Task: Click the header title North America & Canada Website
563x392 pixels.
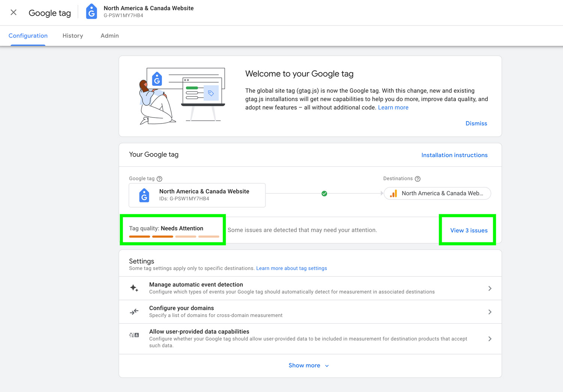Action: coord(149,8)
